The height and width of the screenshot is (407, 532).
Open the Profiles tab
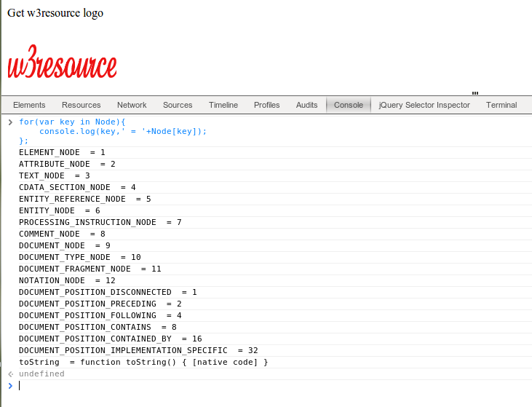pos(266,105)
